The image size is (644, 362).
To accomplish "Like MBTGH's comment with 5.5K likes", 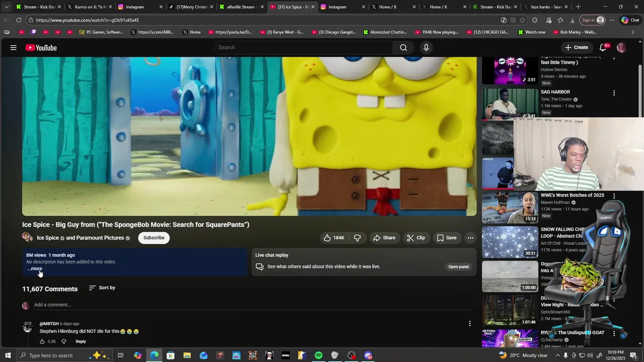I will [x=43, y=341].
